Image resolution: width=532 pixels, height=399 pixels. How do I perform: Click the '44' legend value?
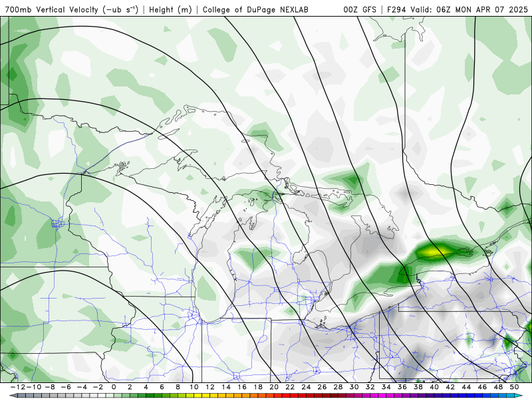[x=467, y=387]
